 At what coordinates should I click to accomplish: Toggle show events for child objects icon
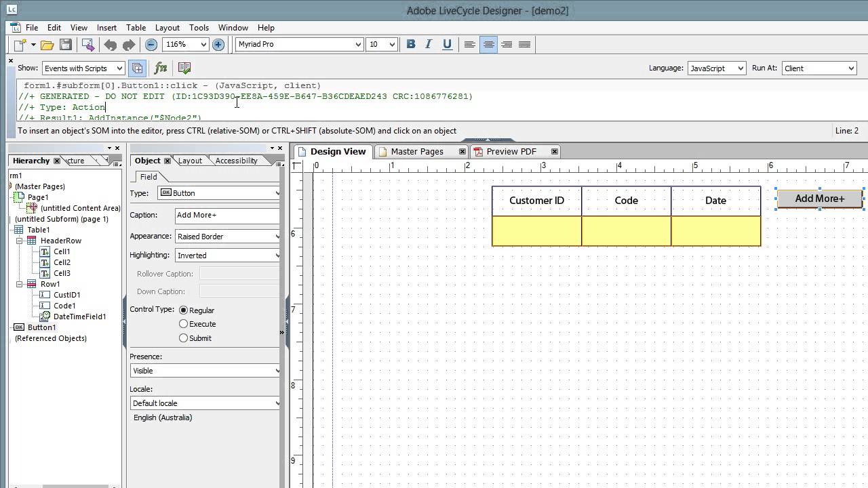137,68
